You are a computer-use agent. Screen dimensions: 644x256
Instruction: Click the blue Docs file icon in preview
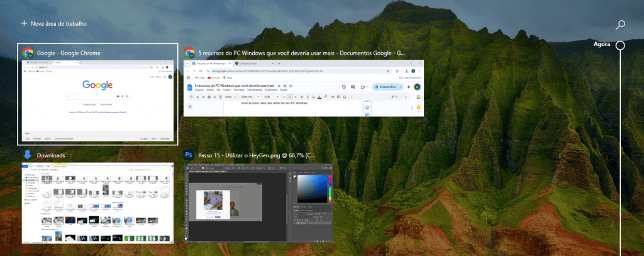pos(190,87)
